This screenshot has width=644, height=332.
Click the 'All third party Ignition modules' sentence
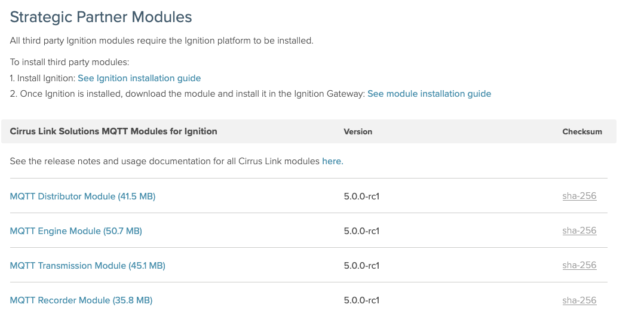coord(161,41)
